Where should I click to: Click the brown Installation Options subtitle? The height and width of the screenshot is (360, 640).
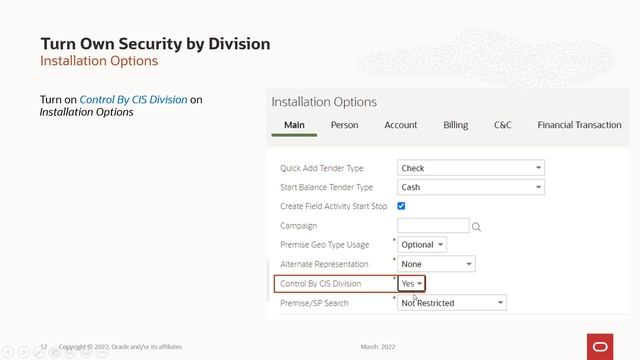point(99,61)
